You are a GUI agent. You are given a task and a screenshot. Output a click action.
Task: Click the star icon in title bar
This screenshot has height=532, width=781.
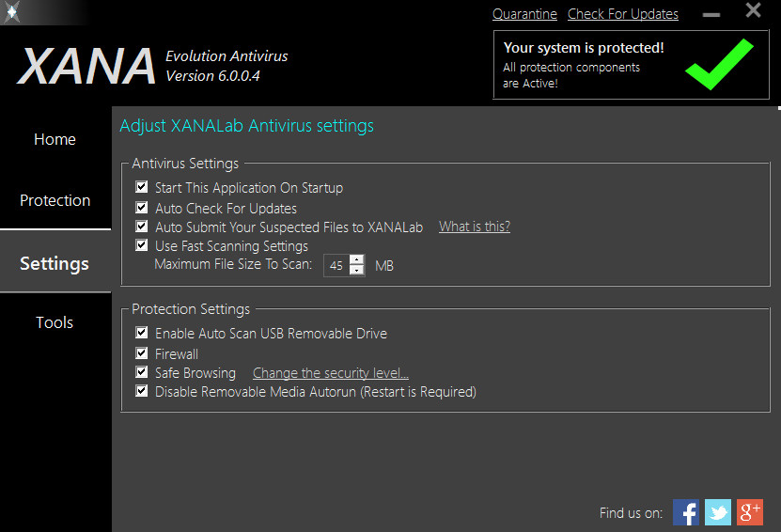[12, 12]
